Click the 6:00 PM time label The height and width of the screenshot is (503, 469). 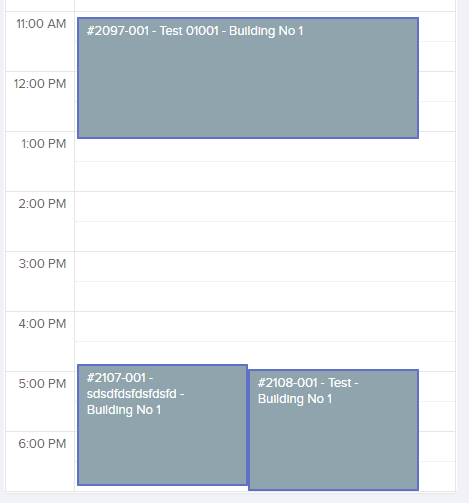click(x=42, y=444)
